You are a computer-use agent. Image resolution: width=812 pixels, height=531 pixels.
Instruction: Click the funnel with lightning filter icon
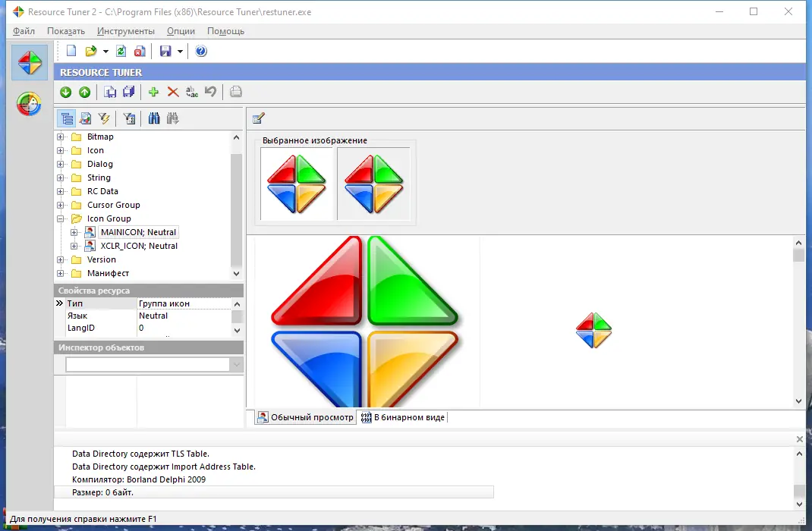(104, 118)
